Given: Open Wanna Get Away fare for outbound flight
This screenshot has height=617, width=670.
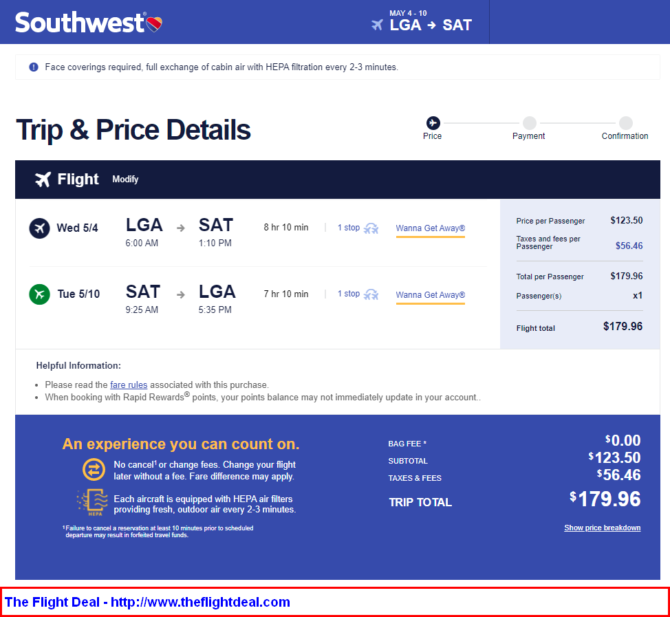Looking at the screenshot, I should click(430, 228).
